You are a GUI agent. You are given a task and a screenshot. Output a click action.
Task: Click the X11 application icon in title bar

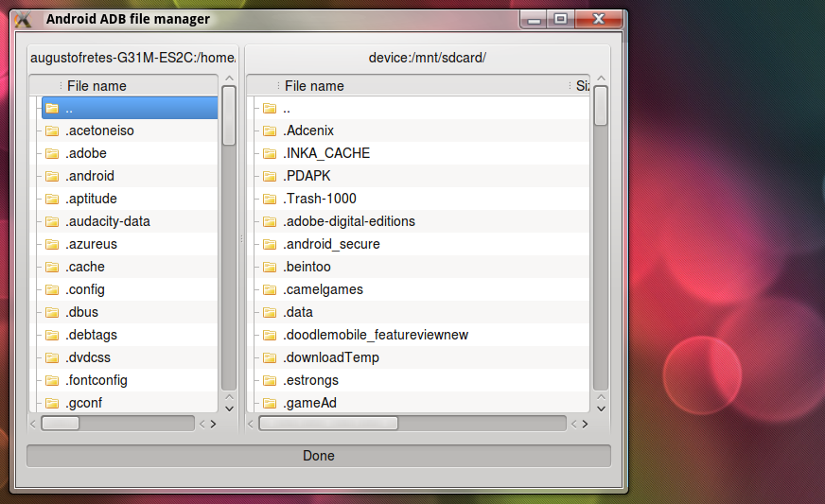[x=23, y=20]
